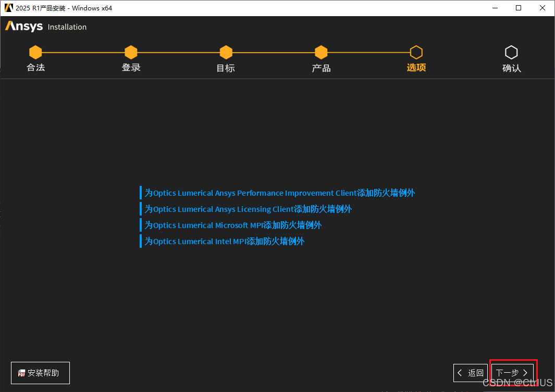Click the 目标 step hexagon icon
This screenshot has width=555, height=392.
pos(226,52)
